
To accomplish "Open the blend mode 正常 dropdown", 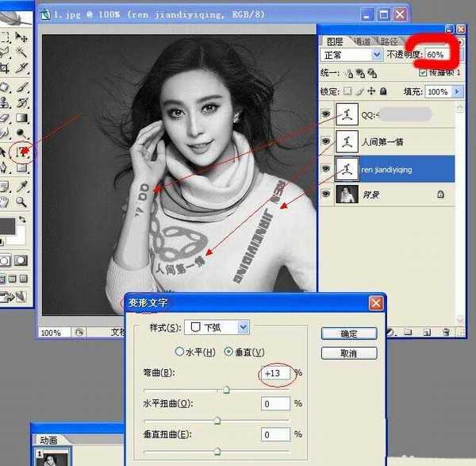I will tap(378, 56).
